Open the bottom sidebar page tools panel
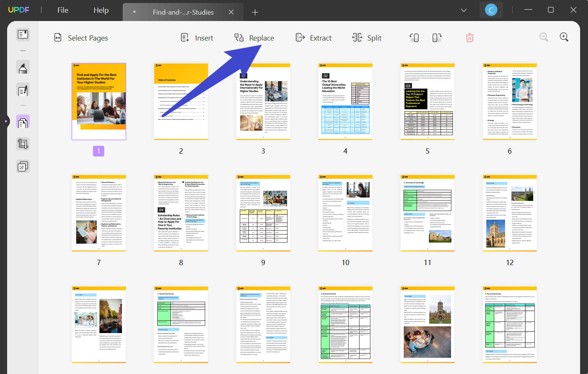Image resolution: width=588 pixels, height=374 pixels. click(x=23, y=166)
